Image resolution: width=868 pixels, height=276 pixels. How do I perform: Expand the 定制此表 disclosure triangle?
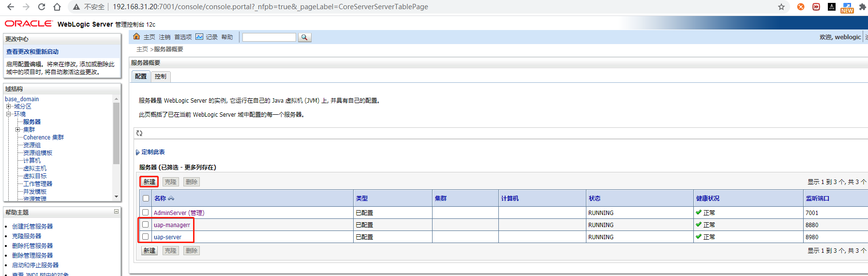click(x=137, y=152)
